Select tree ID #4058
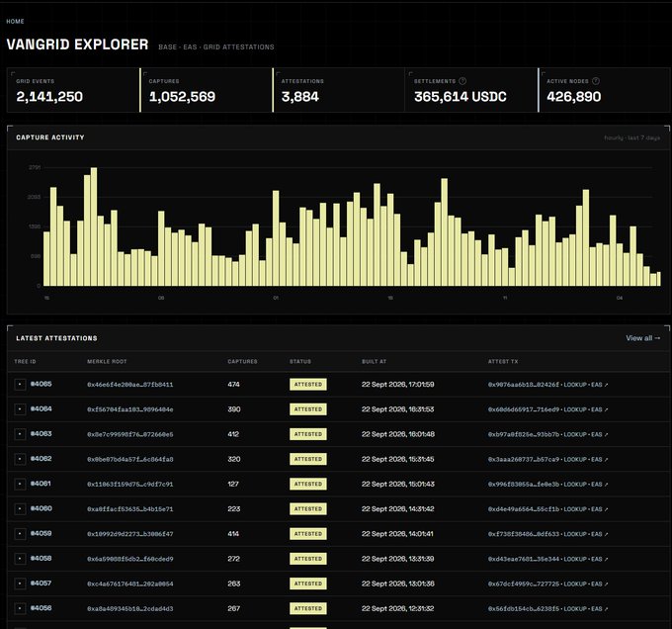This screenshot has width=672, height=629. 42,558
